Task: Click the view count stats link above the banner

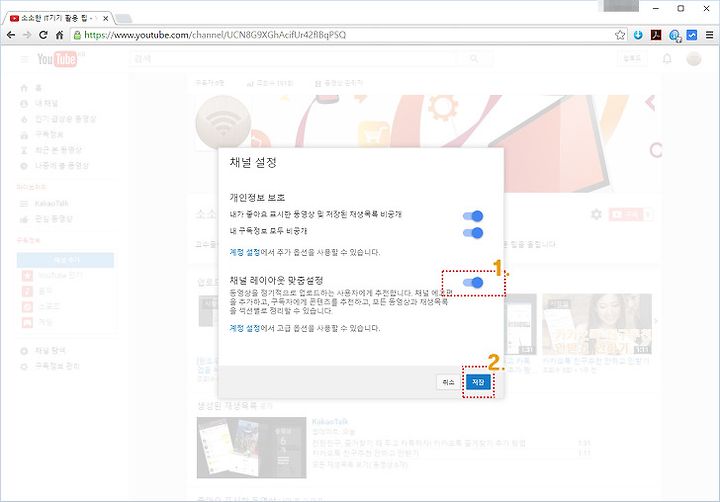Action: [270, 83]
